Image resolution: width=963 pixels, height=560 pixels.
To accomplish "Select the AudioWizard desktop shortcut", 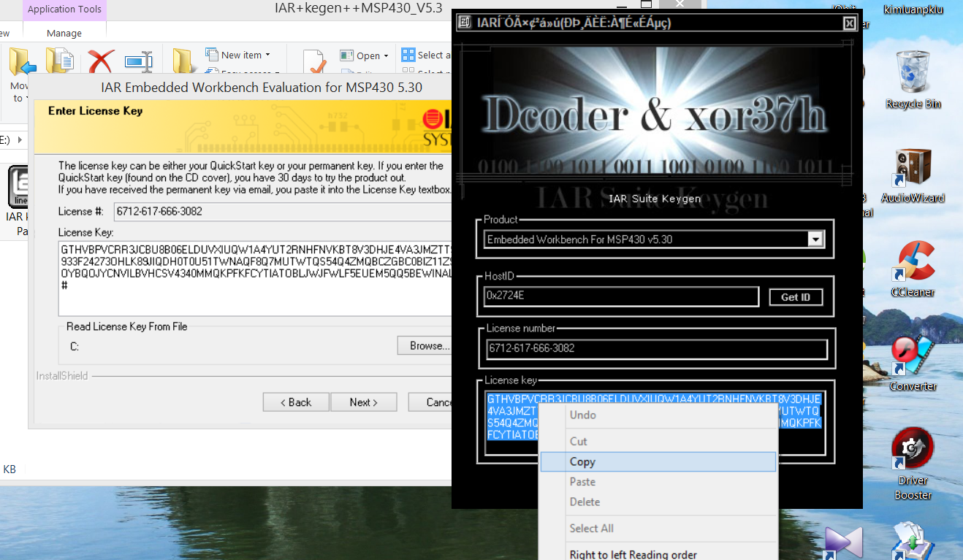I will tap(913, 175).
